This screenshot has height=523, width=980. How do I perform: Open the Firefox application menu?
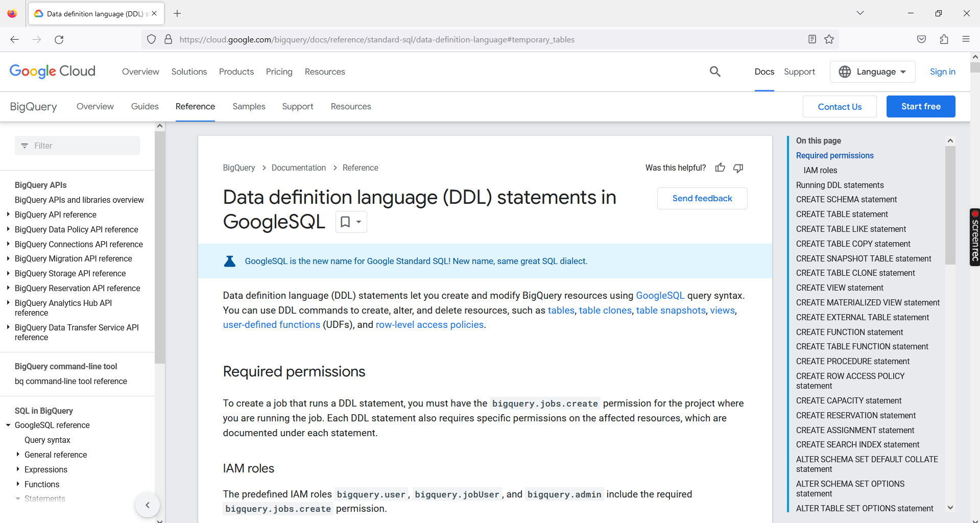(x=966, y=39)
